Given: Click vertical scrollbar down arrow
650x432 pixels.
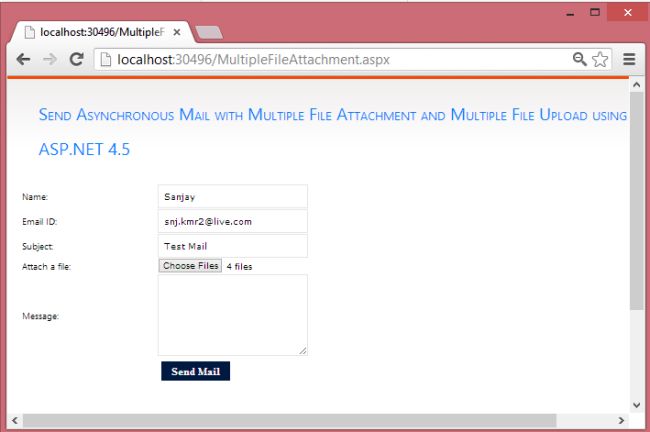Looking at the screenshot, I should [637, 405].
